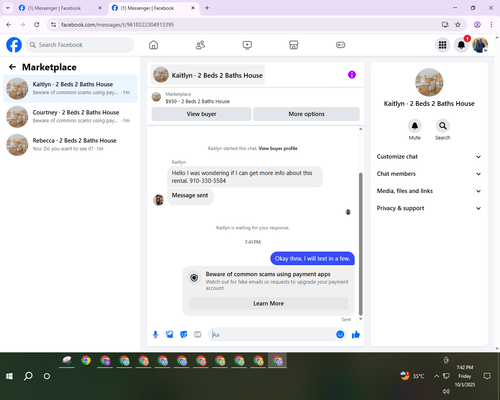Choose a sticker icon
This screenshot has width=500, height=400.
pyautogui.click(x=184, y=334)
